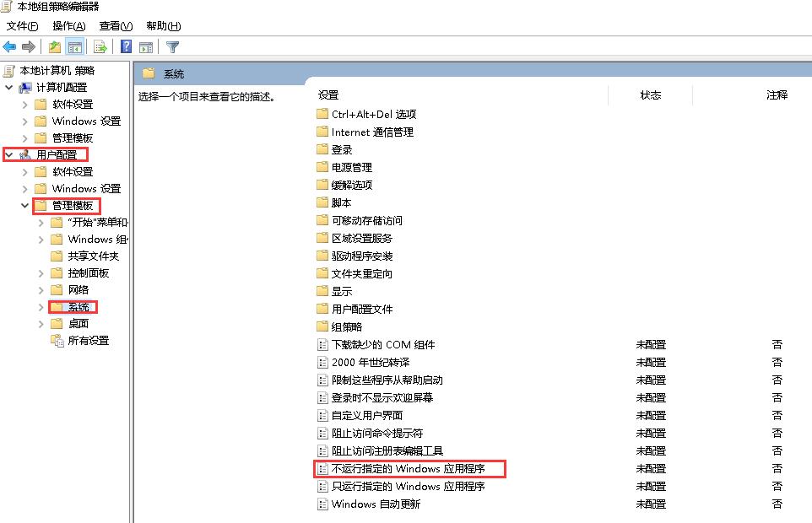Open the 用户配置文件 folder icon
The width and height of the screenshot is (812, 523).
pos(322,309)
